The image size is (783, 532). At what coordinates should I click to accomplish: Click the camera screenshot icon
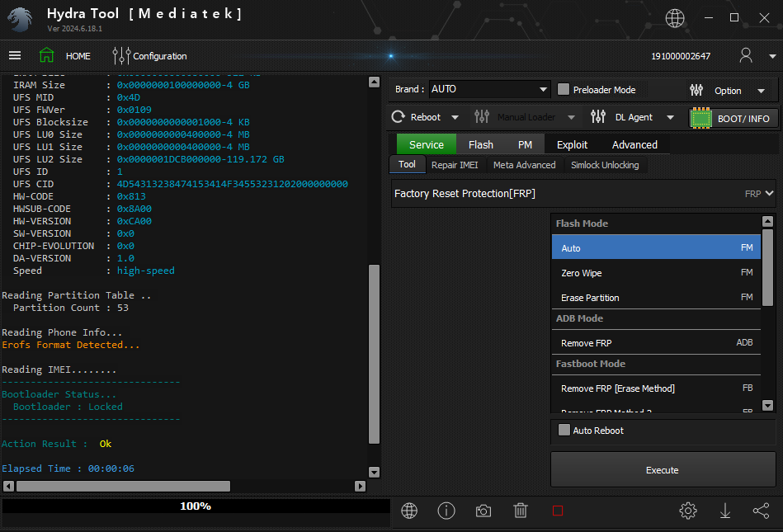point(483,511)
